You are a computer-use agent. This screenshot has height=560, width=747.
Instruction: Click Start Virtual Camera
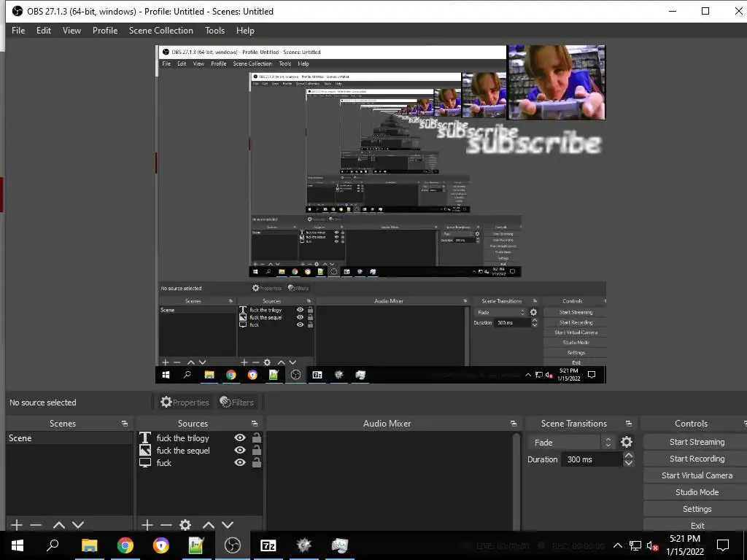(697, 475)
